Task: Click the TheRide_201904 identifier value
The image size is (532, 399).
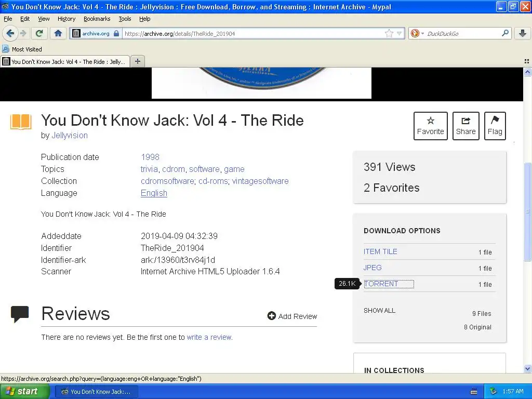Action: click(x=172, y=248)
